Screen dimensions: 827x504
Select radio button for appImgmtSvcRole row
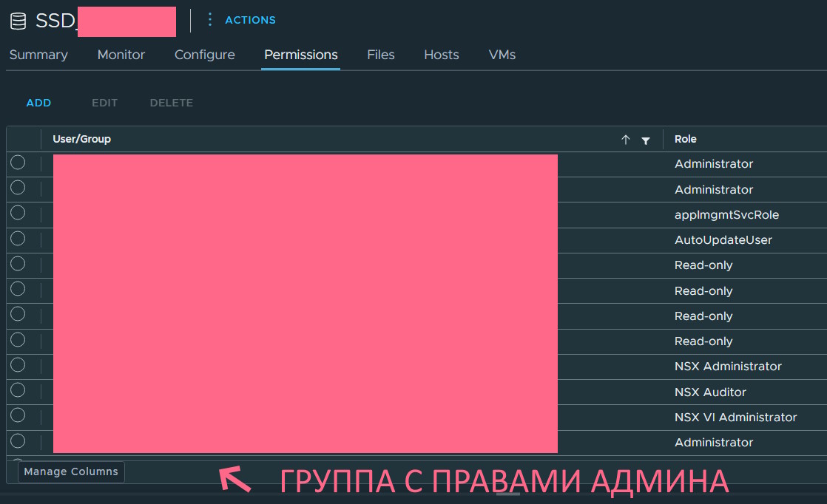click(x=18, y=214)
